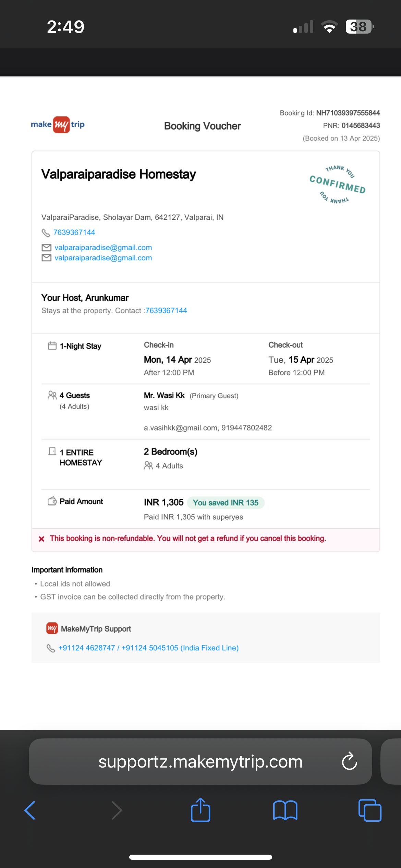Open the Safari share sheet icon
The width and height of the screenshot is (401, 868).
(200, 810)
